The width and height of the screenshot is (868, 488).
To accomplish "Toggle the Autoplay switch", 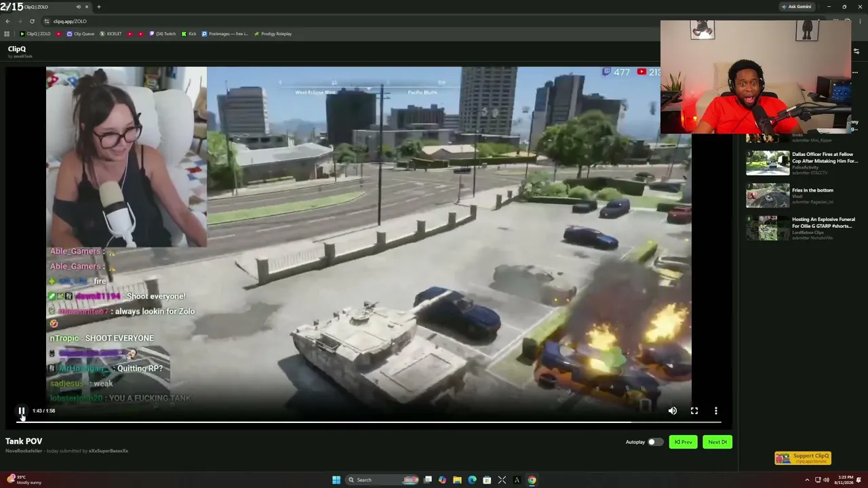I will coord(654,442).
